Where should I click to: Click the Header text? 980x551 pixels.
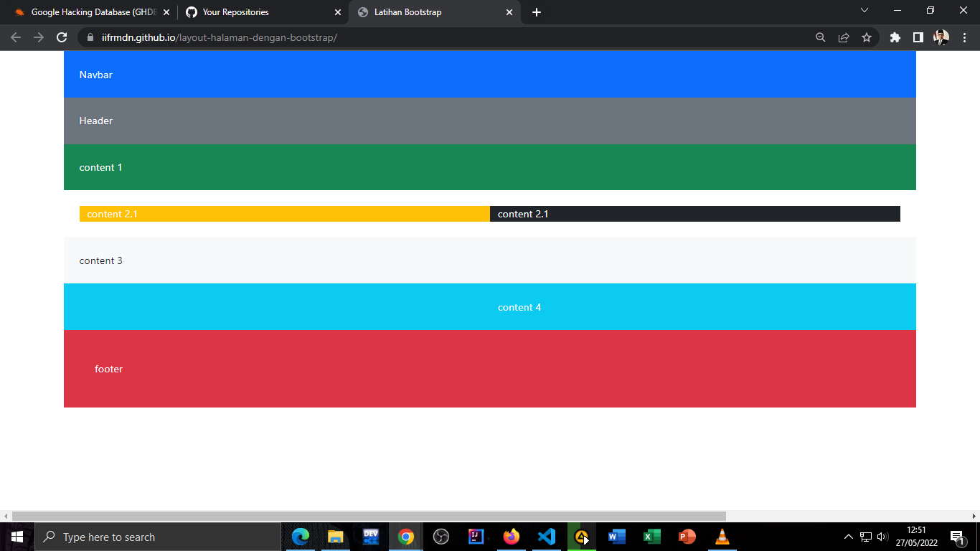coord(96,121)
